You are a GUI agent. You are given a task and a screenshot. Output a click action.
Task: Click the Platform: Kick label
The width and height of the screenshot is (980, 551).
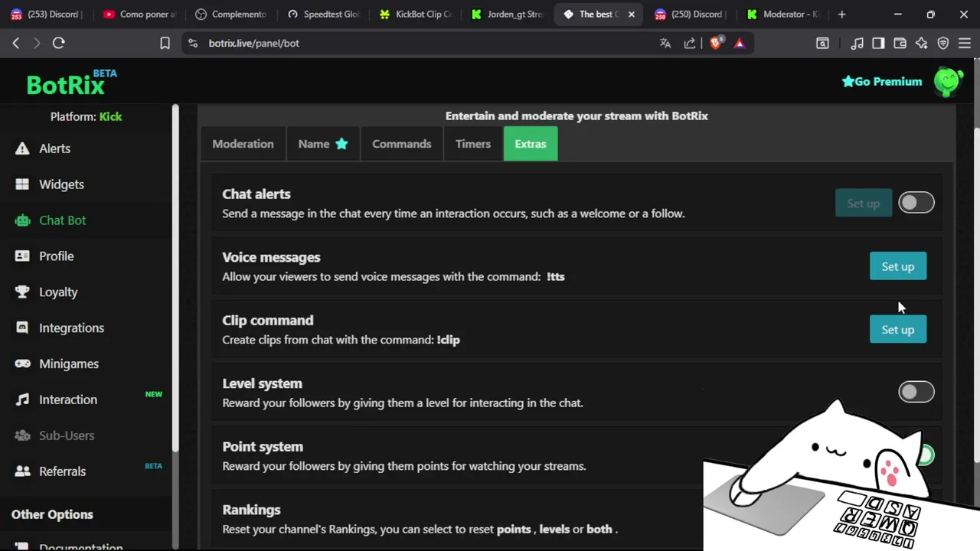coord(86,117)
